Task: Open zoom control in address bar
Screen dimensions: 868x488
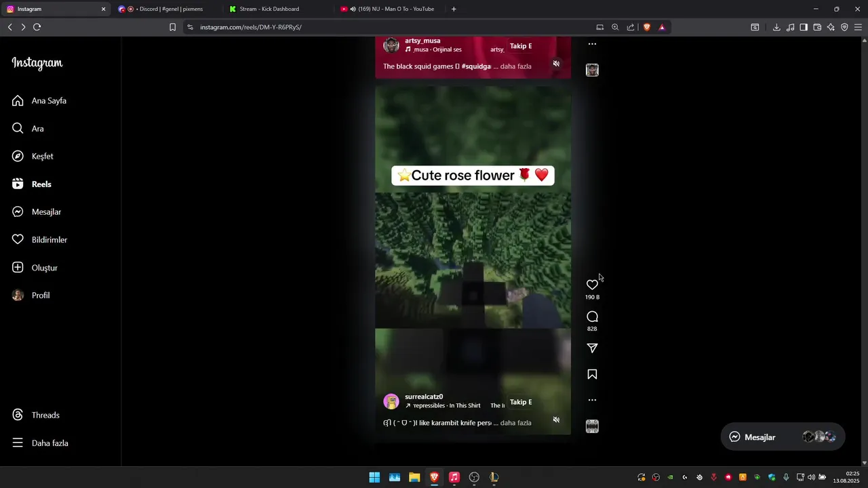Action: tap(615, 27)
